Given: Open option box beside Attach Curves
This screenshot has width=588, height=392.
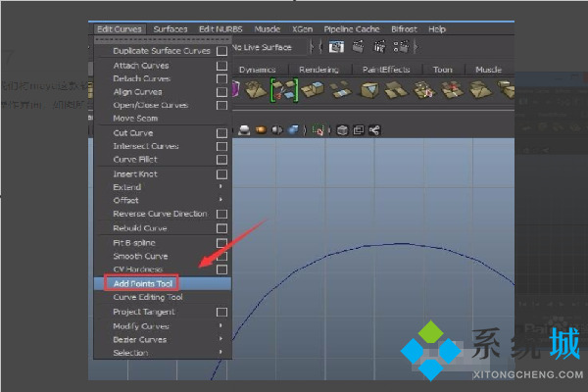Looking at the screenshot, I should pos(222,66).
